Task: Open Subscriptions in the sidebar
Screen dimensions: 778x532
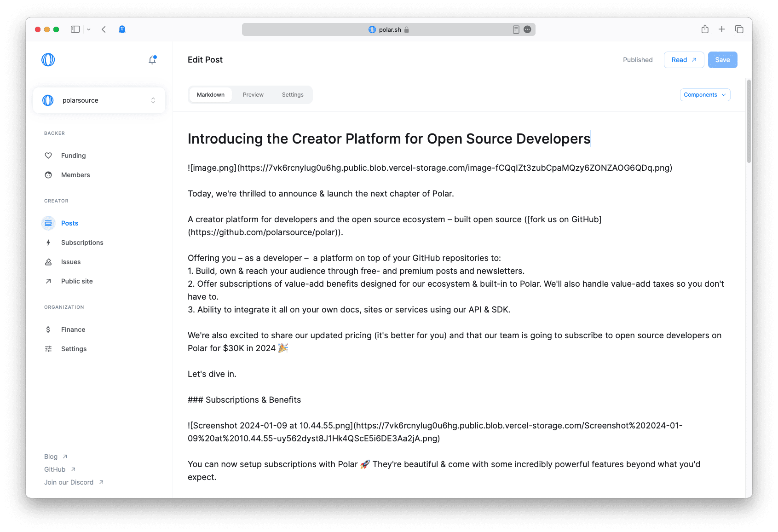Action: [82, 243]
